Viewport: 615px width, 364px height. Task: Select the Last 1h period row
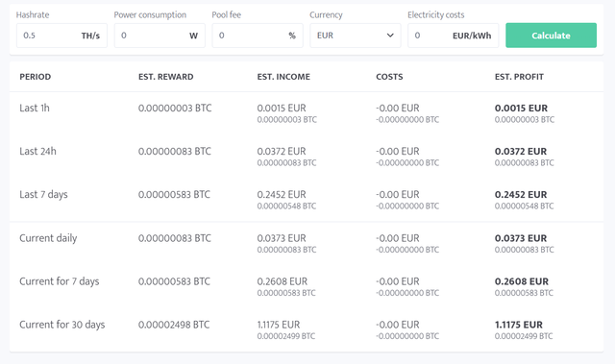pos(307,113)
